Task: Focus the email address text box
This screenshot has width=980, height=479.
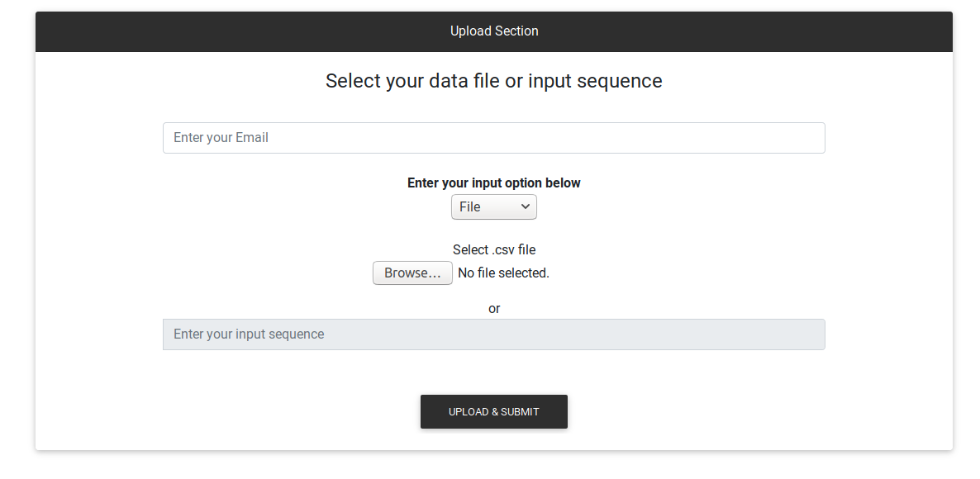Action: 493,138
